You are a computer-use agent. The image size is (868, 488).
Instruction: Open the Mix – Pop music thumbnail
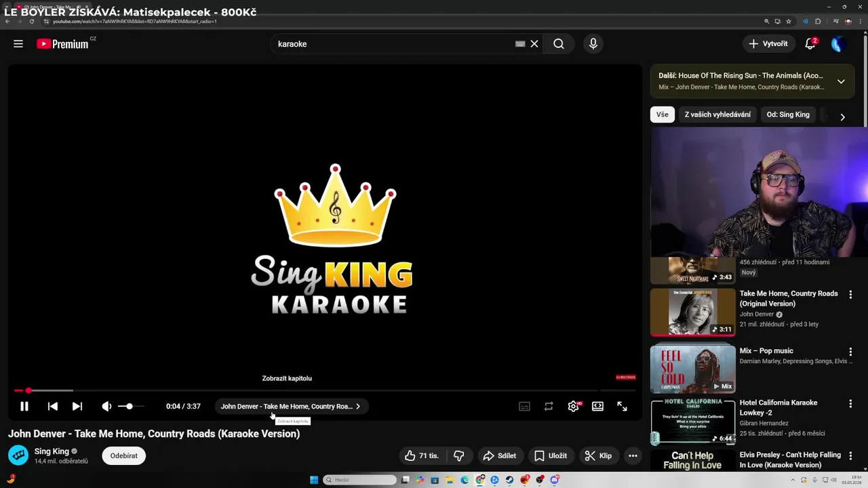[x=692, y=369]
